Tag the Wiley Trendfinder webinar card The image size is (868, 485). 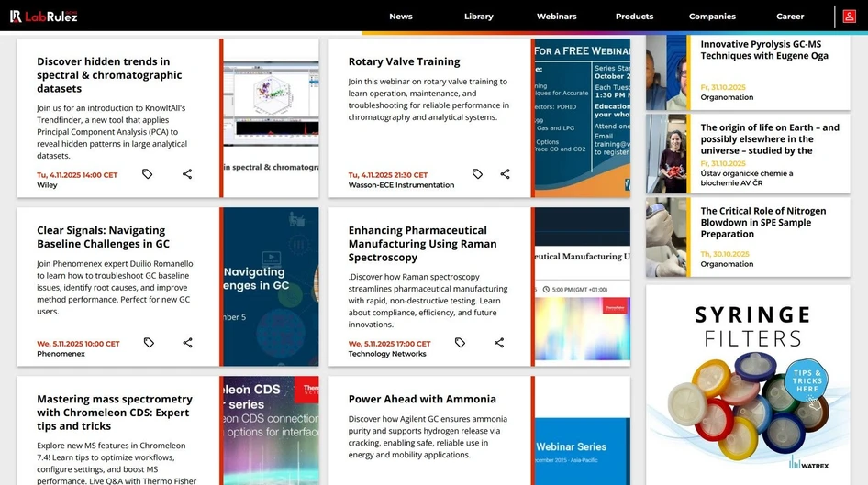click(x=147, y=174)
